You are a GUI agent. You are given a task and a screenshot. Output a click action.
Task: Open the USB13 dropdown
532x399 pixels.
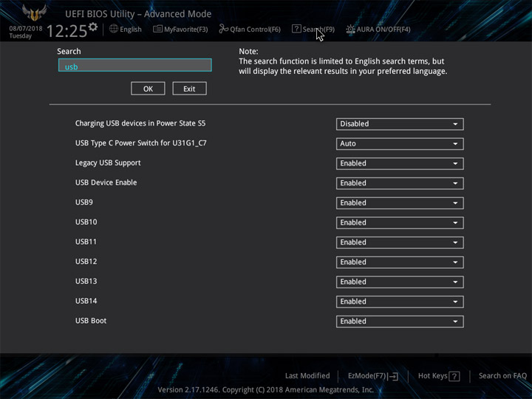coord(400,282)
